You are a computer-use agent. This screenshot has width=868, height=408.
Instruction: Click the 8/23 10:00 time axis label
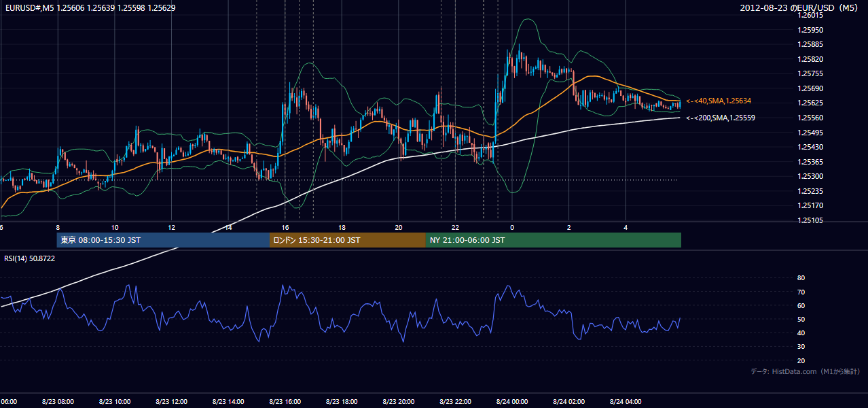tap(114, 402)
